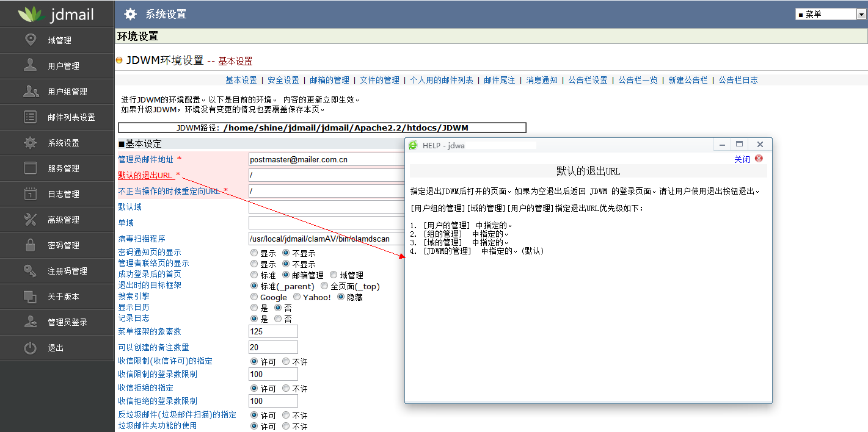
Task: Open the 邮件尾注 tab link
Action: pos(500,80)
